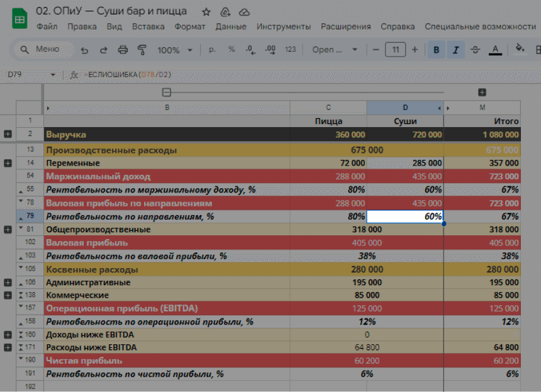Click the Redo arrow in toolbar
The image size is (541, 392).
(104, 50)
